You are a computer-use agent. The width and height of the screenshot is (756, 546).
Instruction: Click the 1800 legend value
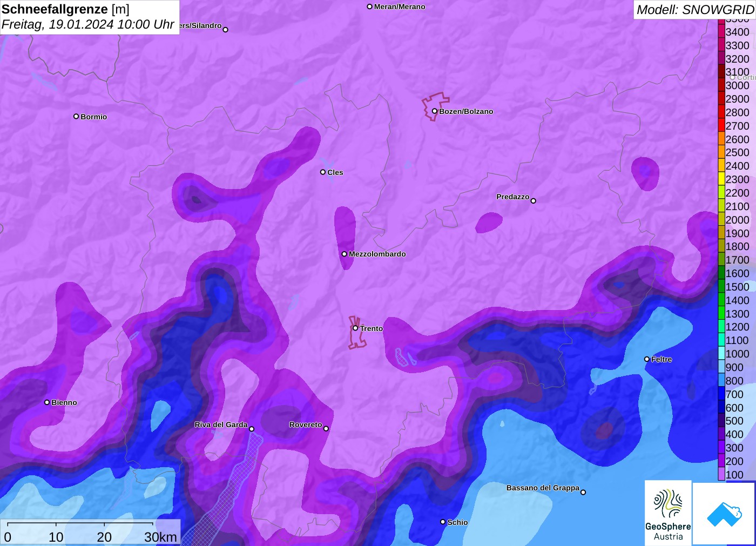coord(737,246)
